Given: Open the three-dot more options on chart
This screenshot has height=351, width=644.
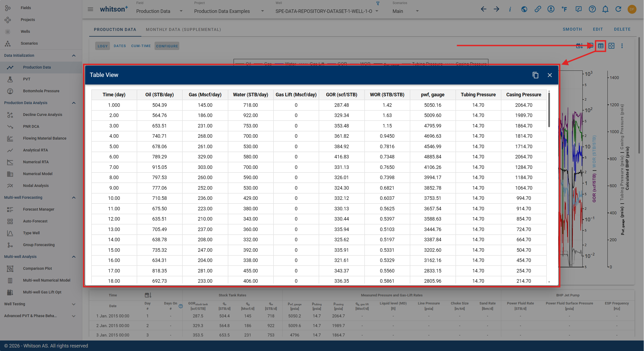Looking at the screenshot, I should (x=622, y=46).
